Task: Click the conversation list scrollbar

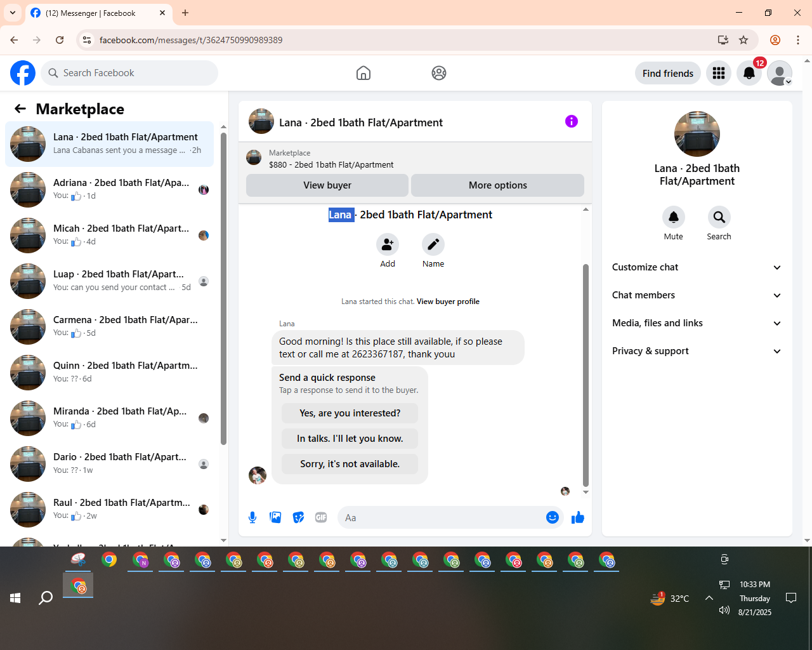Action: click(223, 289)
